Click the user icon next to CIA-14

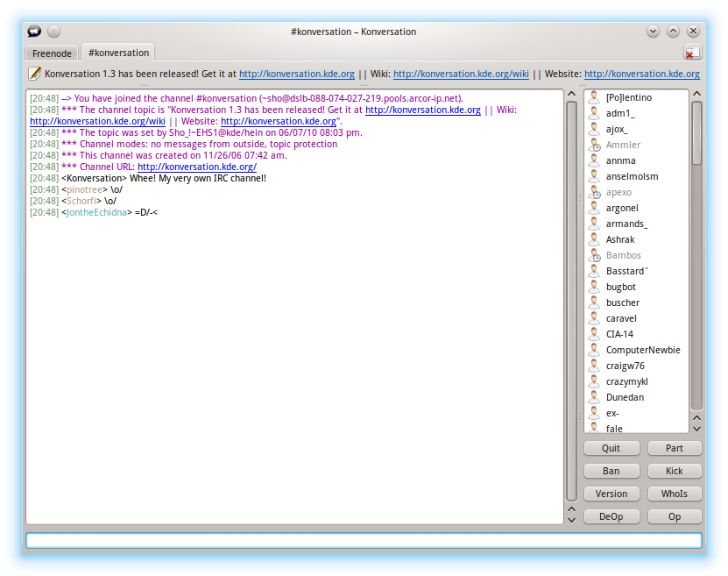(x=594, y=334)
